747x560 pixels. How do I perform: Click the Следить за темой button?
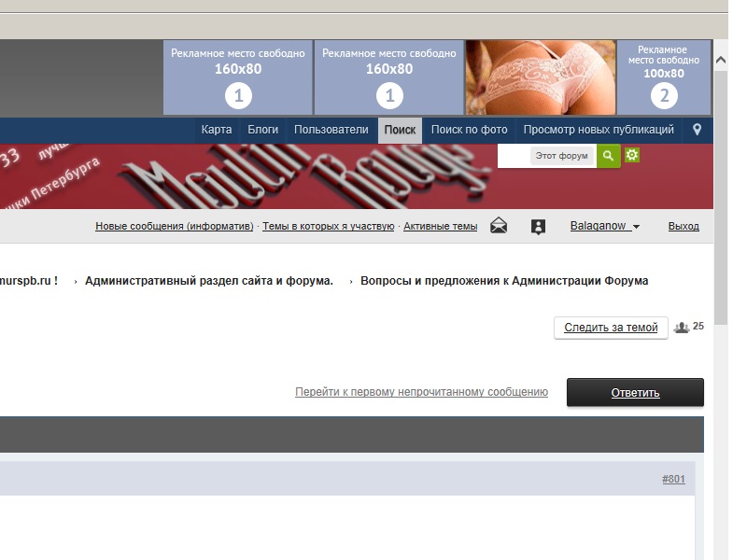(611, 328)
